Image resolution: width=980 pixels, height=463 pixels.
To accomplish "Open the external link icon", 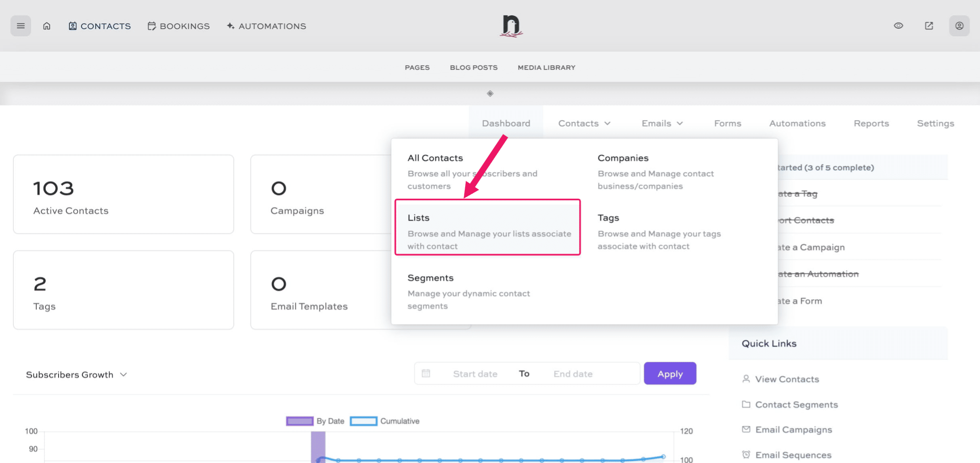I will (929, 26).
